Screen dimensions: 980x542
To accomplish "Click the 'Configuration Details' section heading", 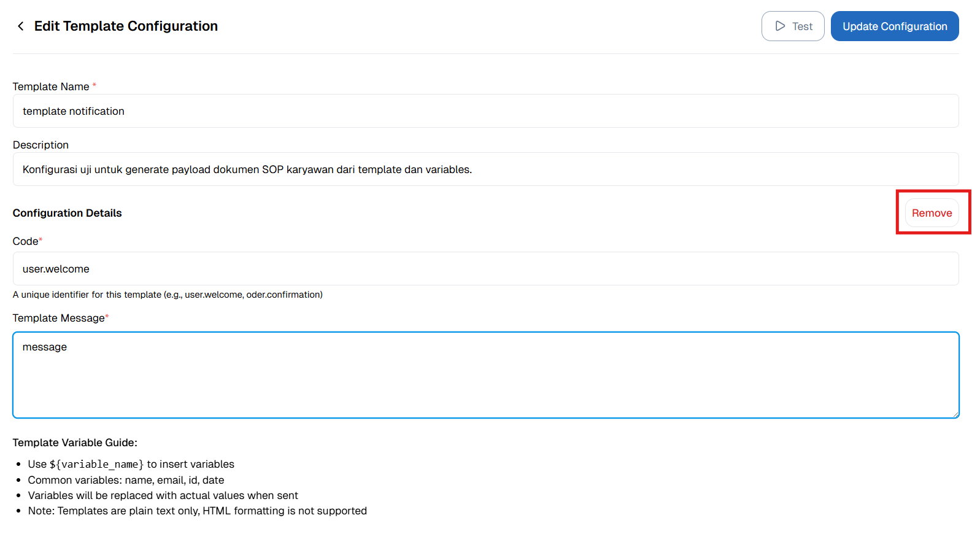I will (67, 213).
